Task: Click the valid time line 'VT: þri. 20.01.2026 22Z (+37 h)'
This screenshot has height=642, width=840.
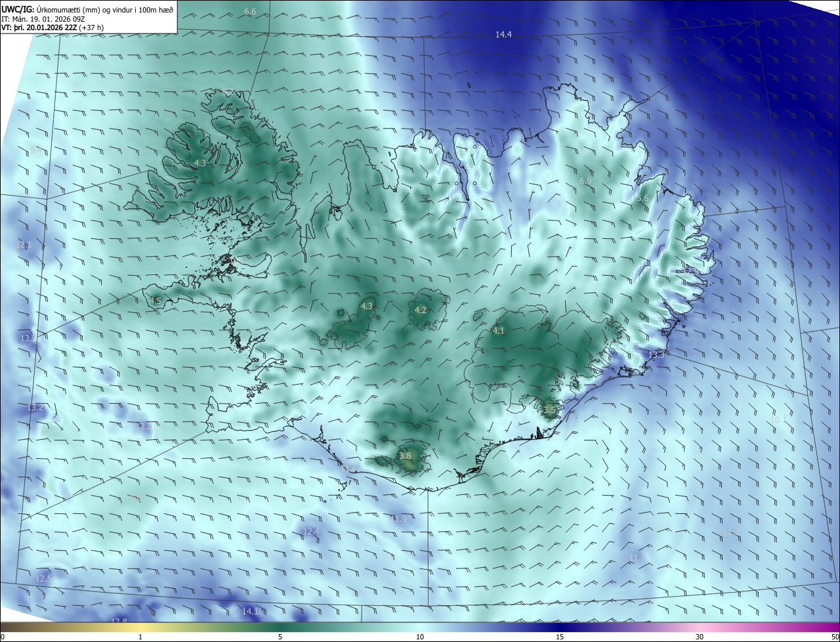Action: click(x=52, y=28)
